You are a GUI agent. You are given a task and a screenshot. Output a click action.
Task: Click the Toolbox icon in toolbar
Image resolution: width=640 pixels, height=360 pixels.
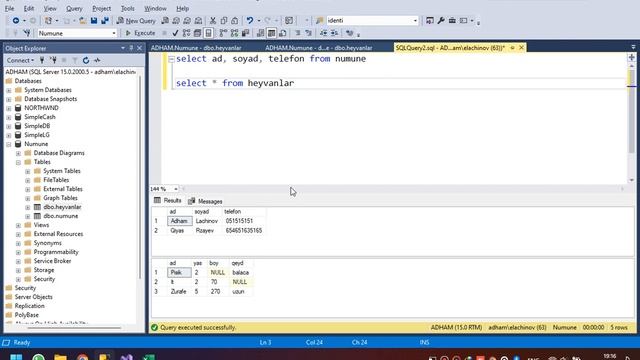[452, 20]
